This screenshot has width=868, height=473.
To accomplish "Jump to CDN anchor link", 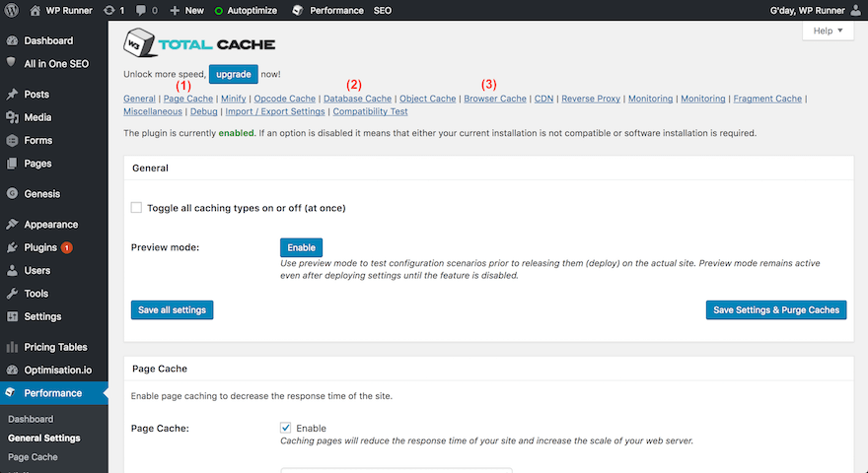I will pyautogui.click(x=543, y=99).
